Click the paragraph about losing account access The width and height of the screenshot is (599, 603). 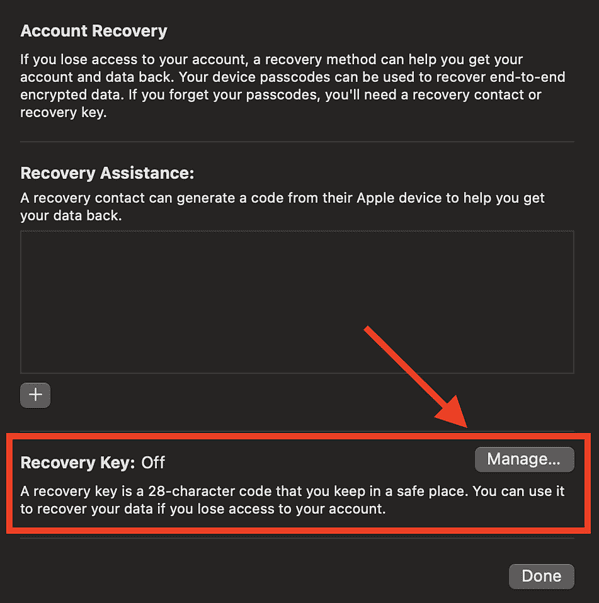point(293,86)
